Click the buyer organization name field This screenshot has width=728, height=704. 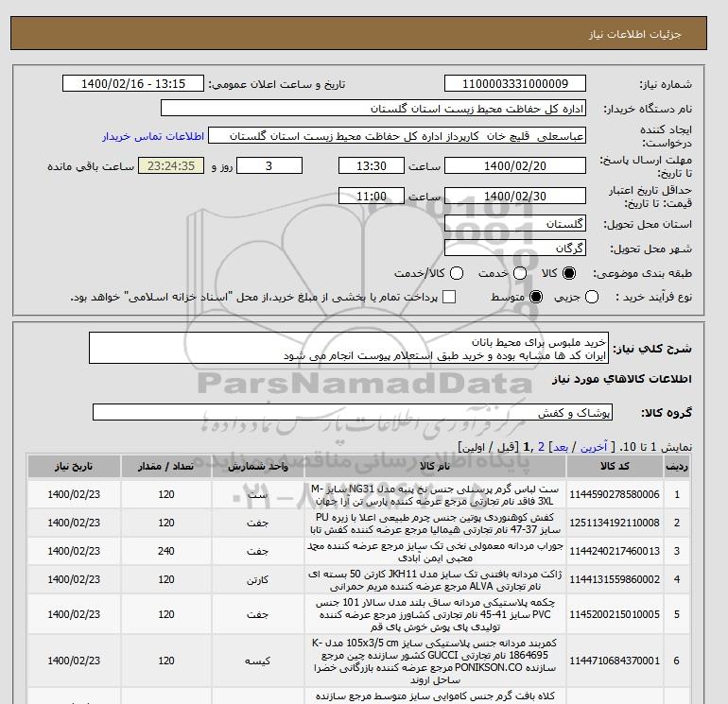click(x=373, y=108)
